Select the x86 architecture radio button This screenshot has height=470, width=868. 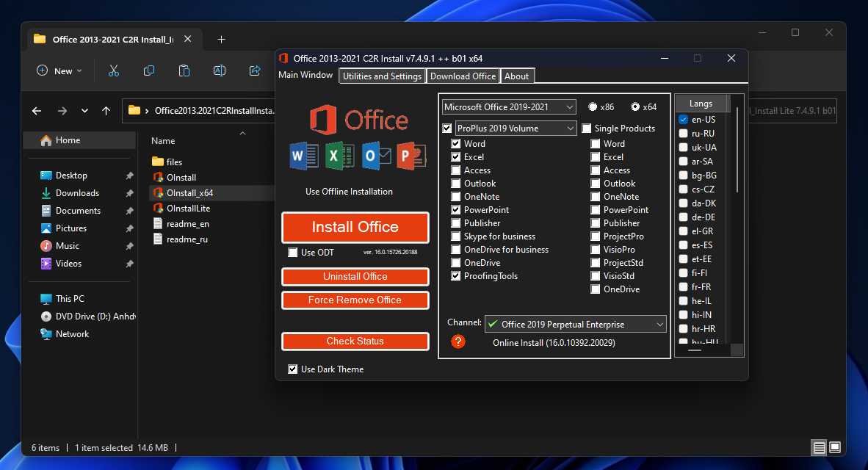pyautogui.click(x=593, y=106)
